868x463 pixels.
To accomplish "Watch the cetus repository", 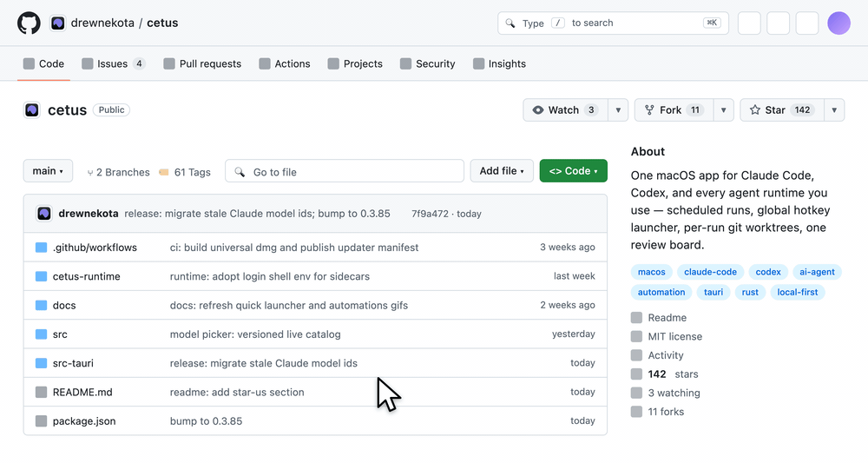I will click(x=565, y=110).
